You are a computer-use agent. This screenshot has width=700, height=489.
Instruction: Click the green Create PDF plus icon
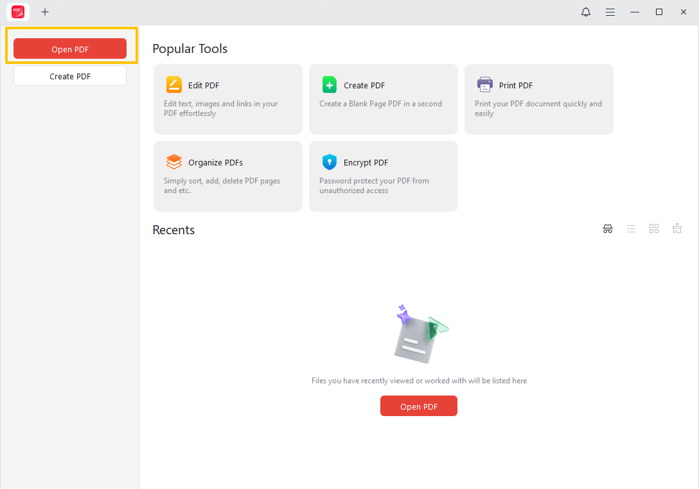[x=329, y=85]
